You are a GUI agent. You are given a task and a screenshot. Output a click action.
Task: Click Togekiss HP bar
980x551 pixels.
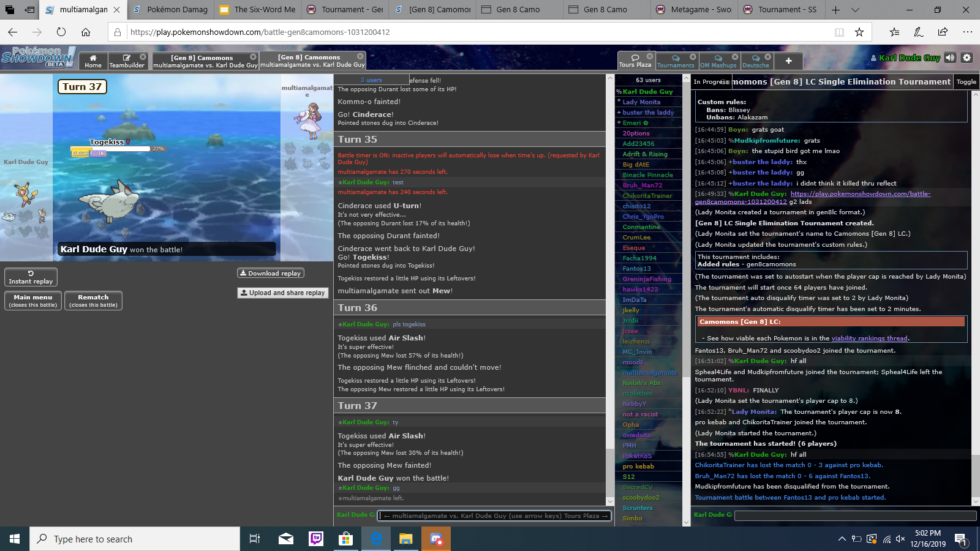pyautogui.click(x=111, y=149)
